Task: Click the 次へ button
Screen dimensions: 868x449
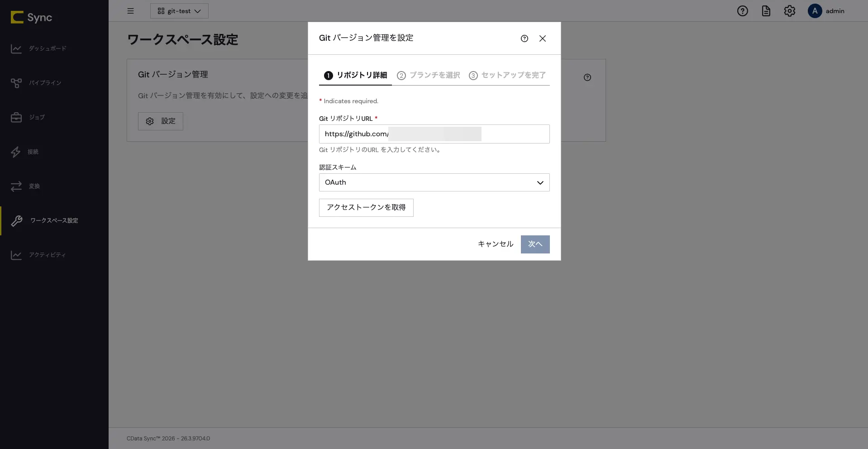Action: (x=535, y=244)
